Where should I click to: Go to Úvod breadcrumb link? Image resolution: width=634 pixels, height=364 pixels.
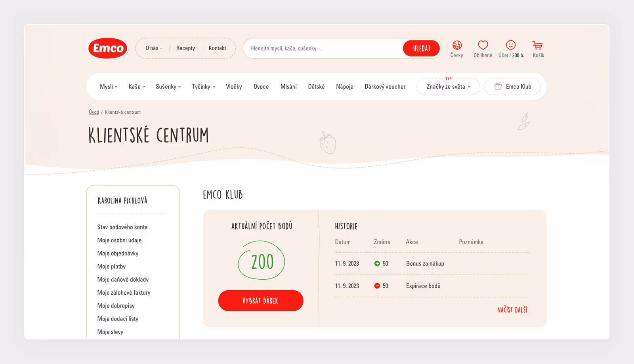[94, 112]
